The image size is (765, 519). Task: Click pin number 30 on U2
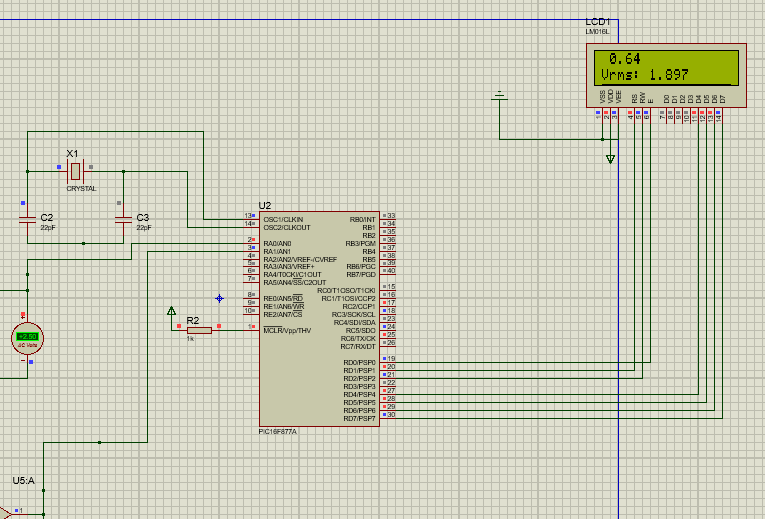point(391,415)
